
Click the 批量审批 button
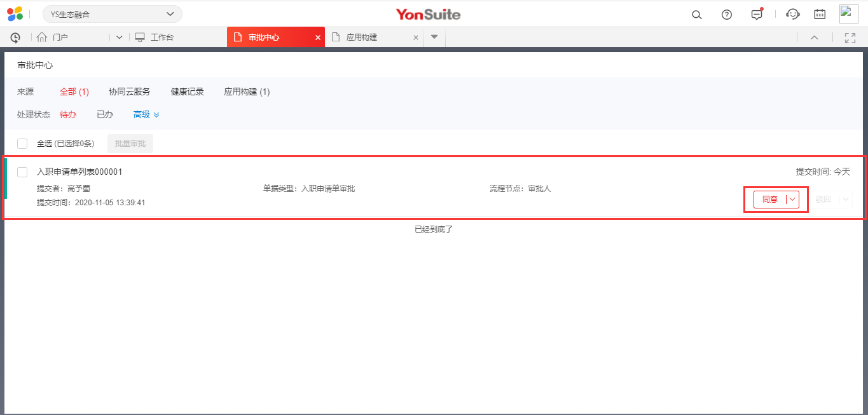coord(130,144)
